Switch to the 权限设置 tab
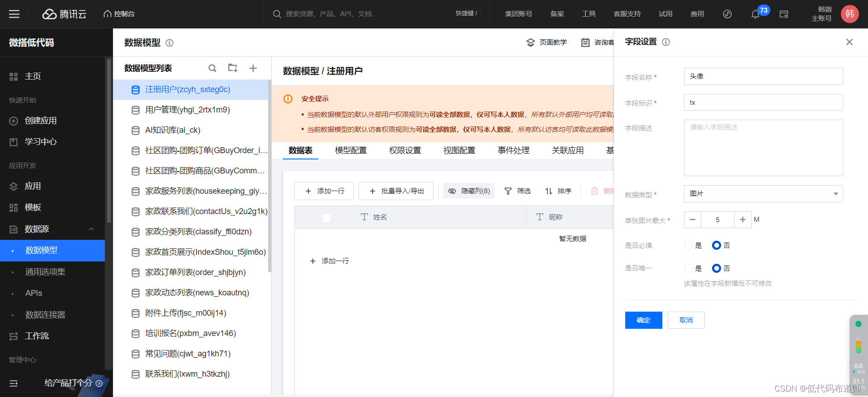The width and height of the screenshot is (868, 397). pyautogui.click(x=405, y=150)
